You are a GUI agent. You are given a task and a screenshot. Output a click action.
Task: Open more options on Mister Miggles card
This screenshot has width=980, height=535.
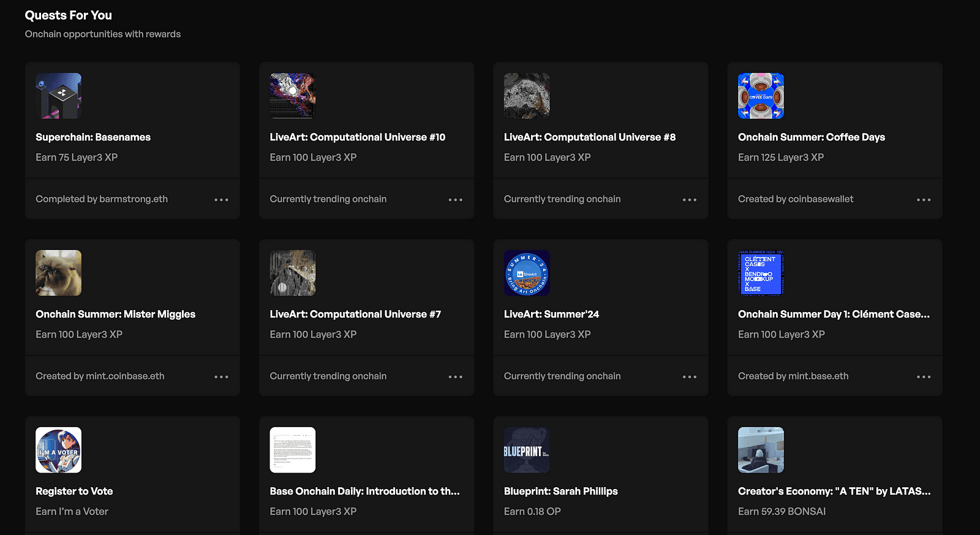(221, 377)
